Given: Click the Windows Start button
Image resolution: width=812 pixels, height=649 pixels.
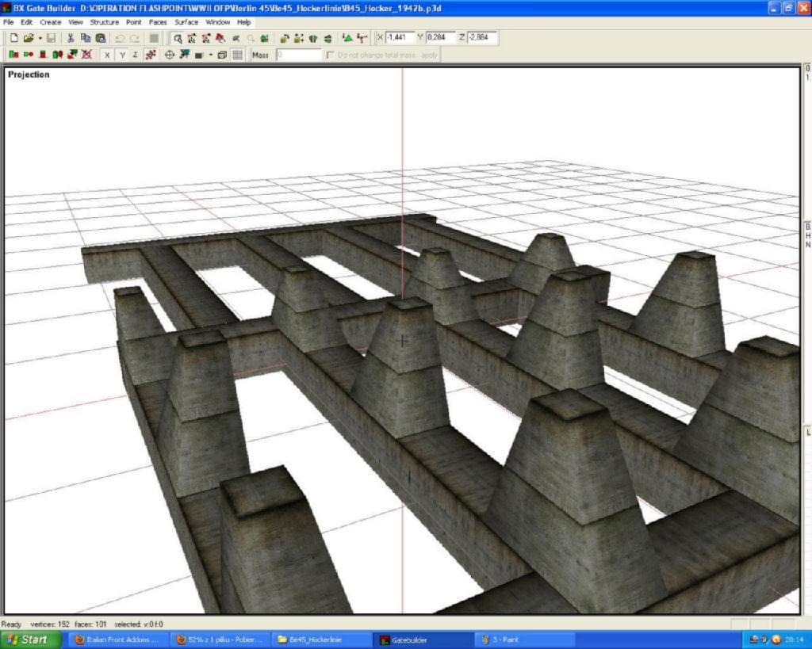Looking at the screenshot, I should point(30,639).
